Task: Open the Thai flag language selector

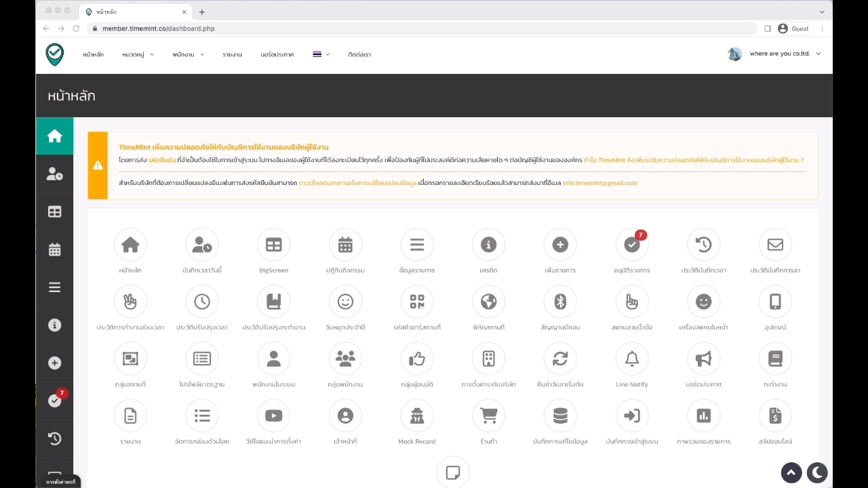Action: [321, 54]
